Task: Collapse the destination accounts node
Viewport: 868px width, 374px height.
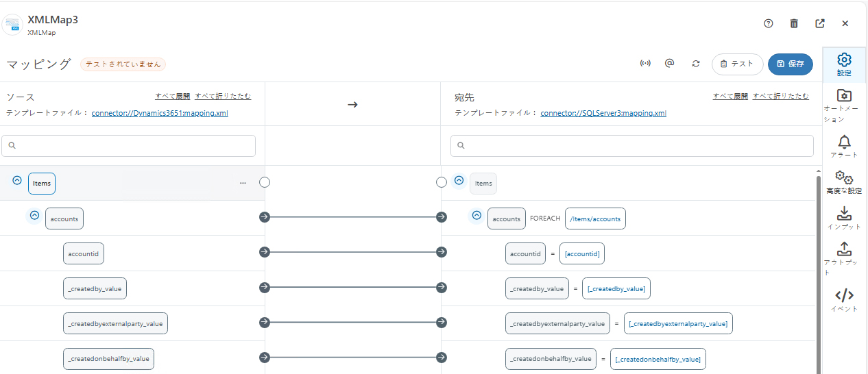Action: tap(476, 216)
